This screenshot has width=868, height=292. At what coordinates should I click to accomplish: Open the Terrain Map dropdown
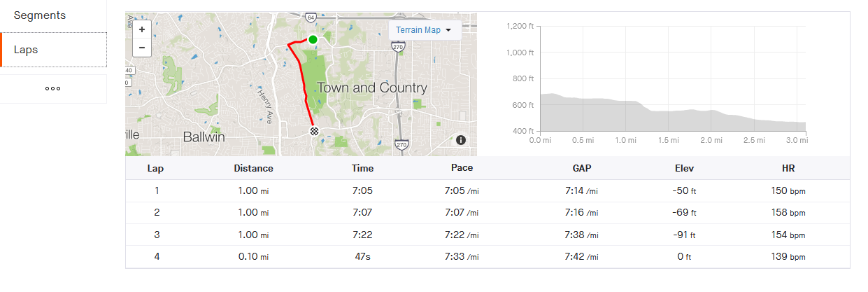click(x=425, y=30)
